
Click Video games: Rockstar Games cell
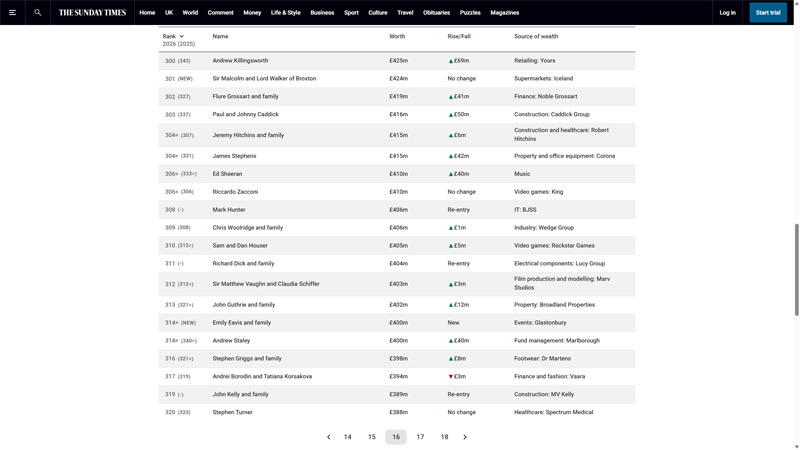point(554,245)
